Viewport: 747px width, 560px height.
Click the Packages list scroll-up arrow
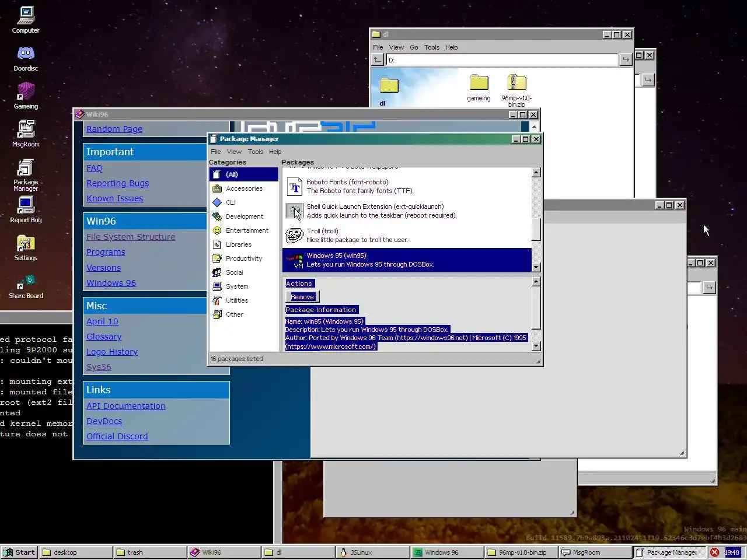[536, 173]
